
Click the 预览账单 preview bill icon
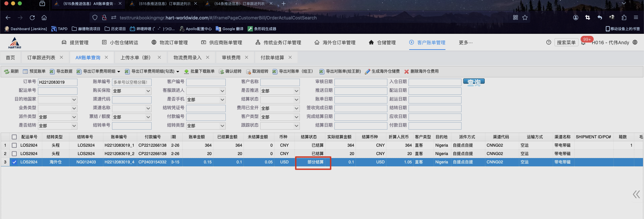point(25,72)
